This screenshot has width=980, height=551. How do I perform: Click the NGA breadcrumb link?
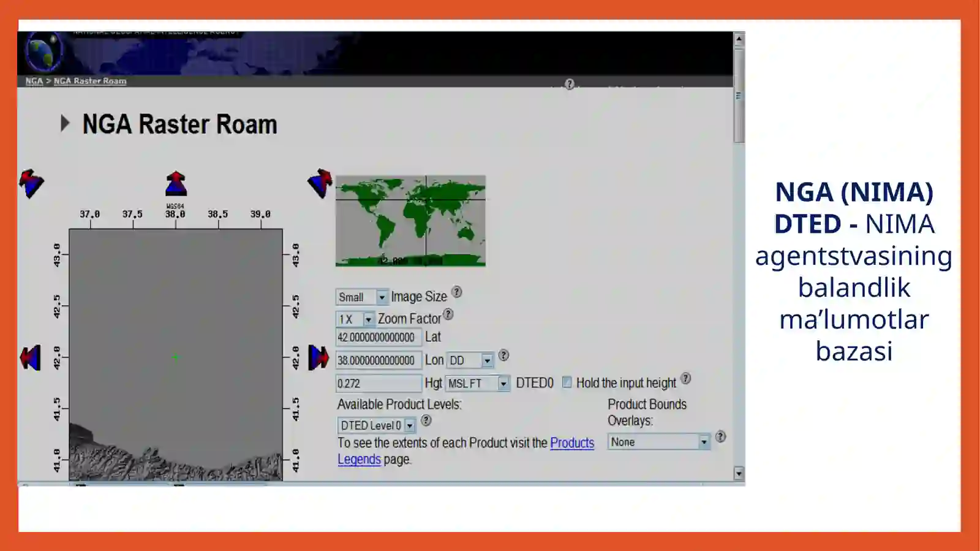[34, 81]
